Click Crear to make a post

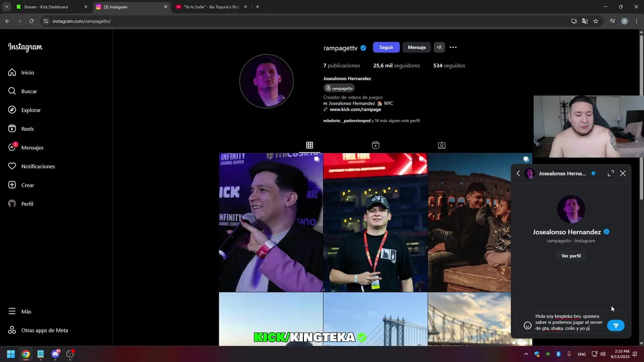point(21,185)
